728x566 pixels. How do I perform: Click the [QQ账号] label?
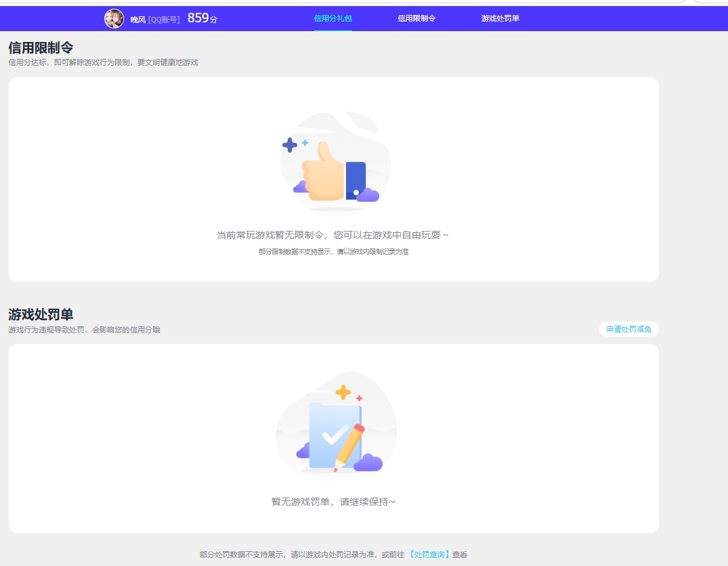pyautogui.click(x=164, y=20)
